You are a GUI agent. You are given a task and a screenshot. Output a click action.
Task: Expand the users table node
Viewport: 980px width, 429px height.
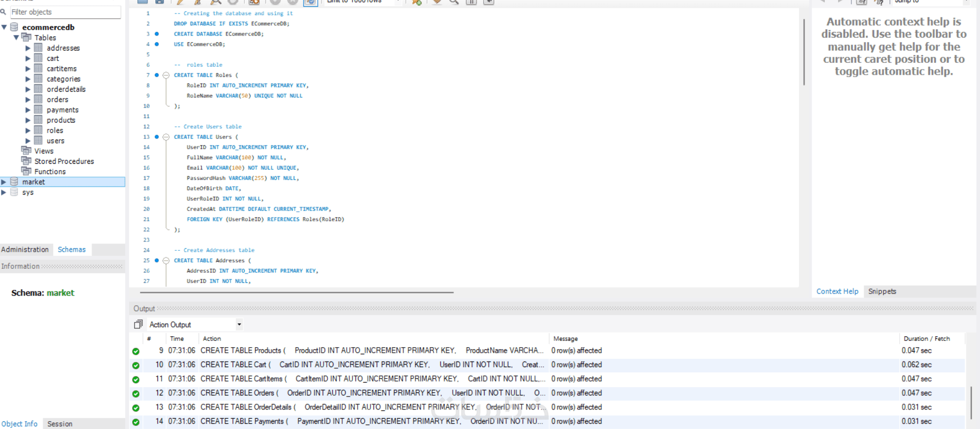tap(28, 141)
